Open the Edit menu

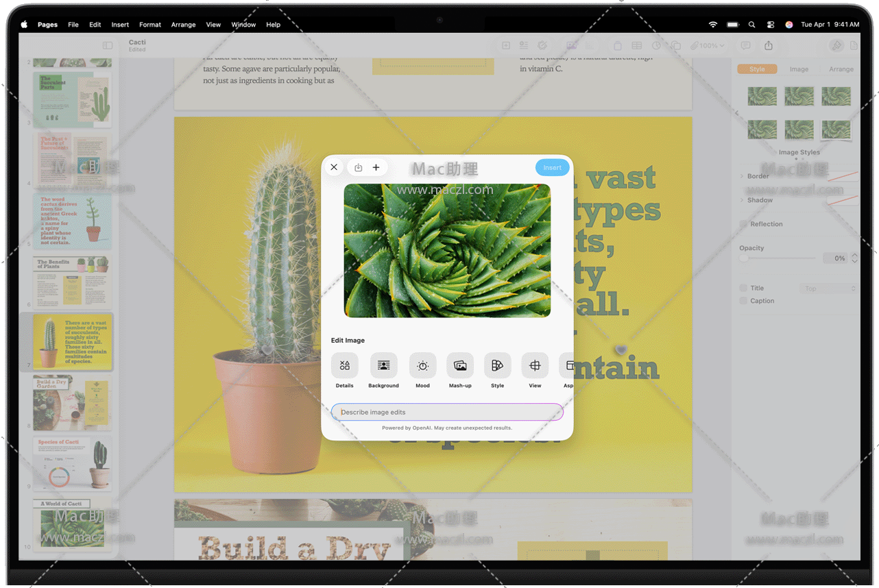point(95,25)
